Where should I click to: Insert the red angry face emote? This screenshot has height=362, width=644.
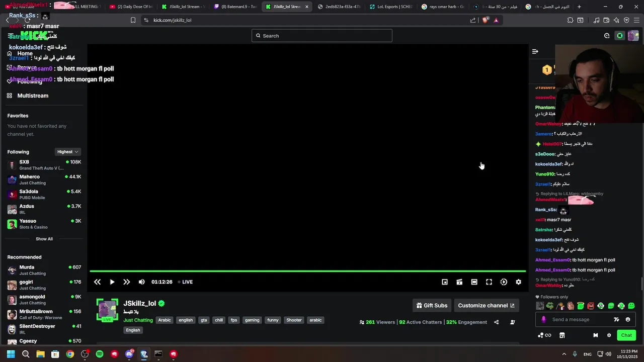591,306
